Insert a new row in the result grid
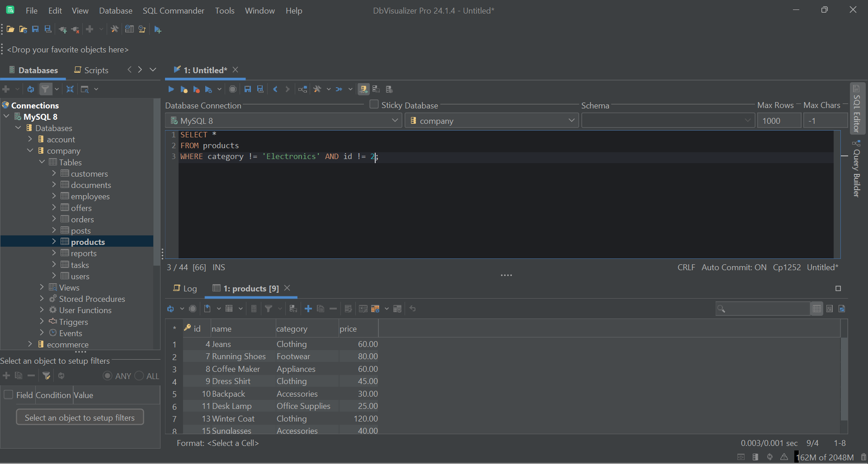 [308, 309]
